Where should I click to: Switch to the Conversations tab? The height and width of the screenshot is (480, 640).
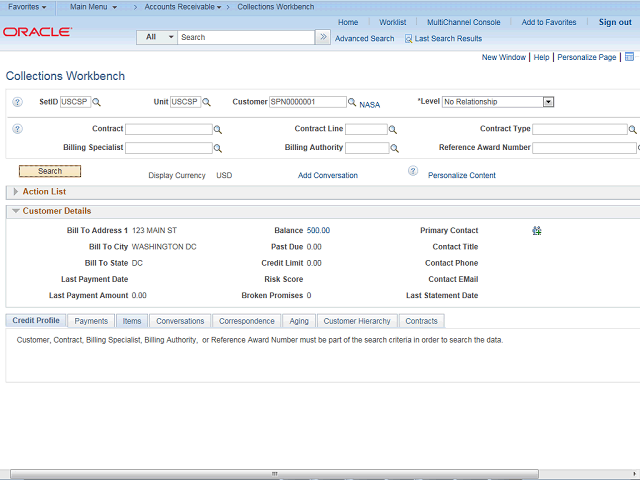click(180, 321)
